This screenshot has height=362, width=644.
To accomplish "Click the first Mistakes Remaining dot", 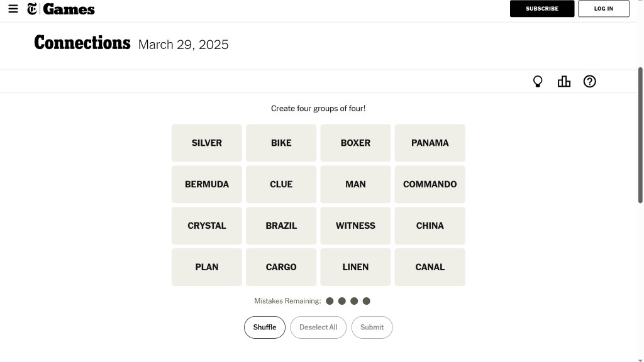I will (330, 301).
